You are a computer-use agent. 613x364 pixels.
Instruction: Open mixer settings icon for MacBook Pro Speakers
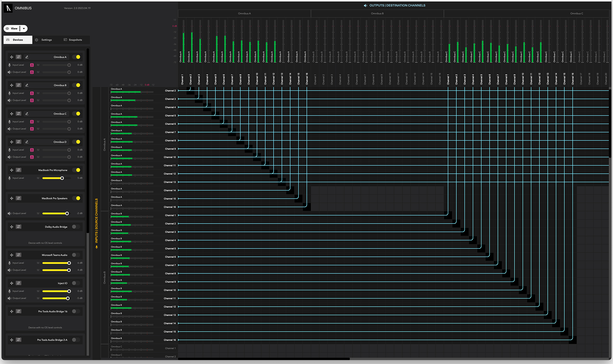click(19, 198)
